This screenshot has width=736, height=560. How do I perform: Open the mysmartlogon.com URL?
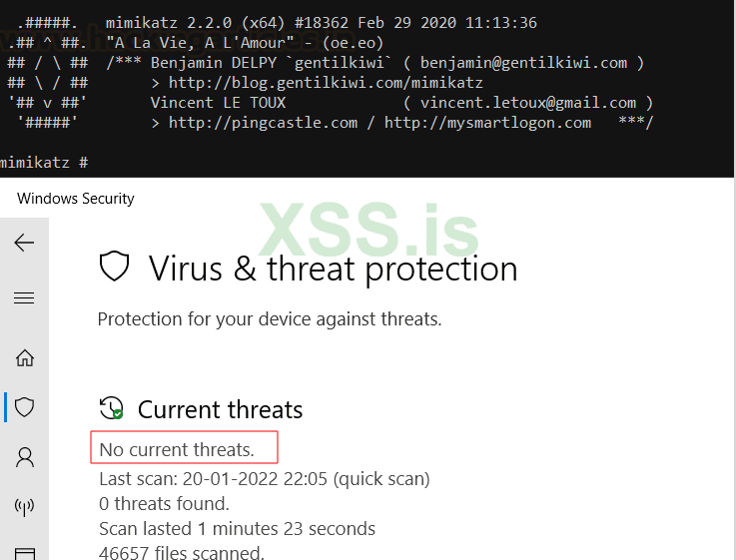487,123
